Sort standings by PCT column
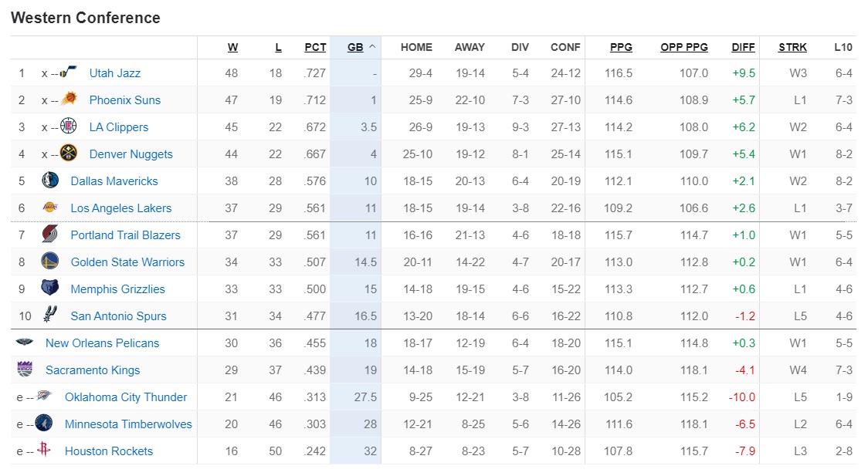This screenshot has height=476, width=868. [315, 47]
